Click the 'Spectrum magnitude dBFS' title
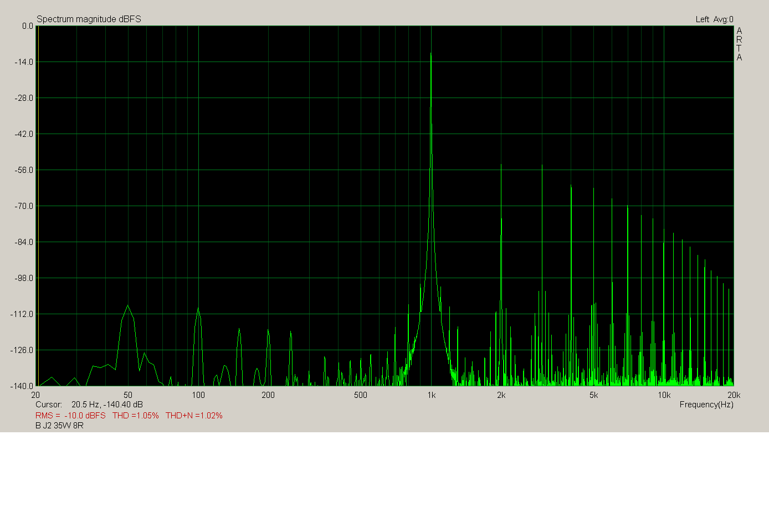 (89, 19)
